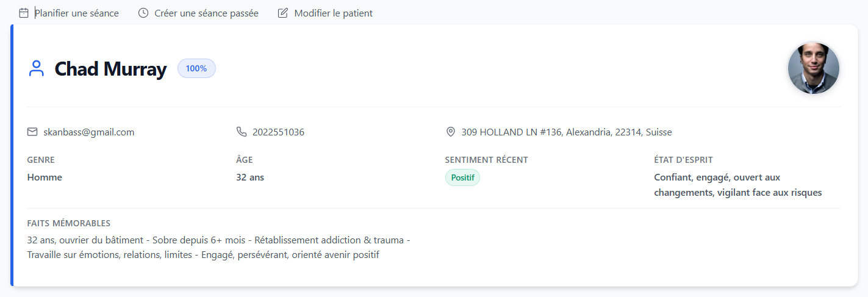The width and height of the screenshot is (868, 297).
Task: Open Planifier une séance
Action: [x=77, y=13]
